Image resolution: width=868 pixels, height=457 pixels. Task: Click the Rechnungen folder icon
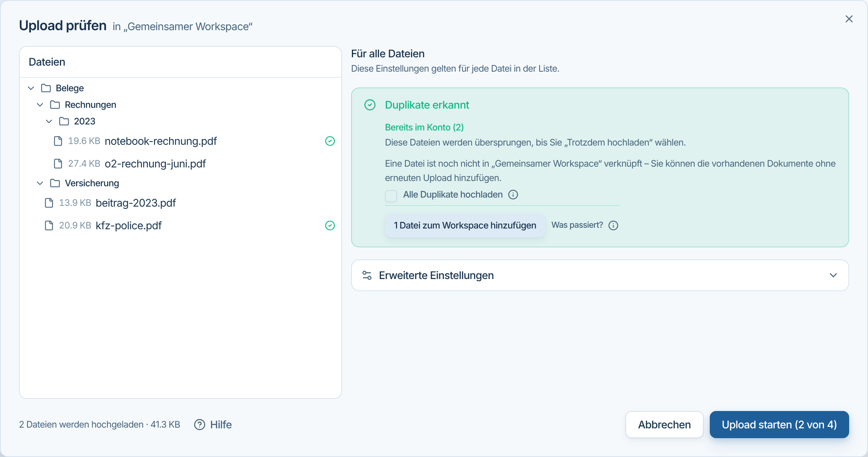point(55,105)
